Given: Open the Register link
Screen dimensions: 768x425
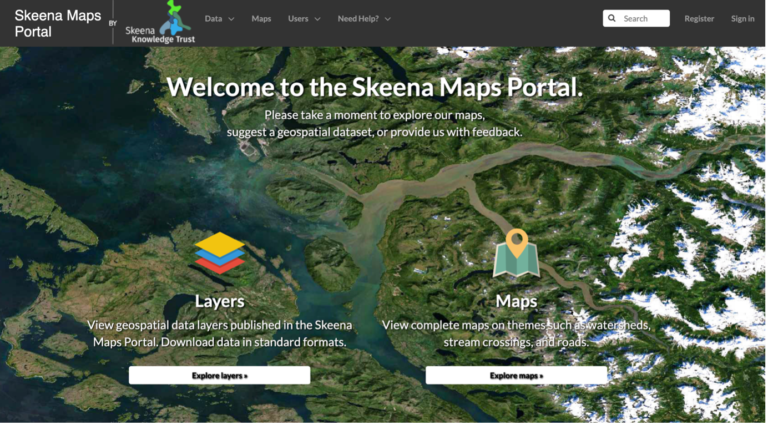Looking at the screenshot, I should click(699, 19).
